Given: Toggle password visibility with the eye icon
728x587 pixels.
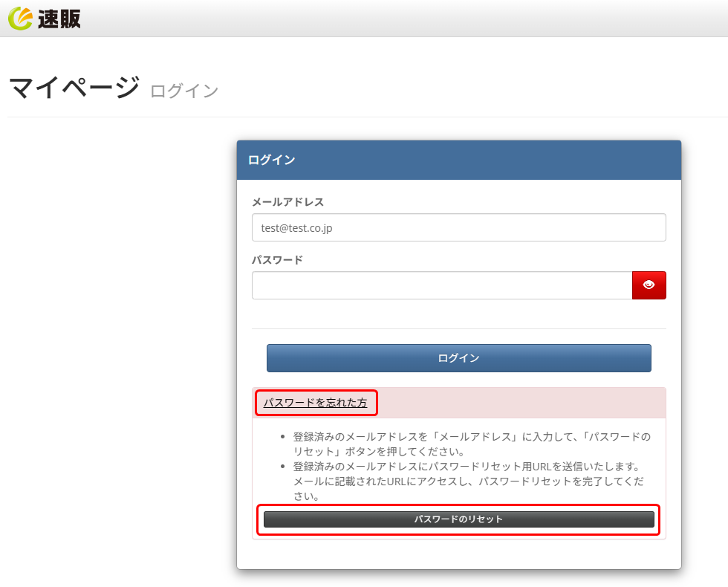Looking at the screenshot, I should (x=649, y=285).
